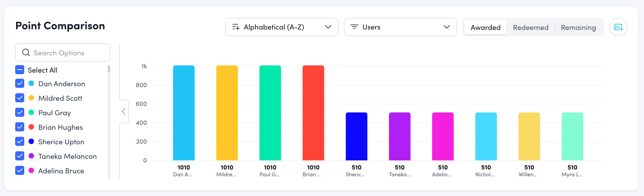
Task: Select the Awarded tab
Action: 485,27
